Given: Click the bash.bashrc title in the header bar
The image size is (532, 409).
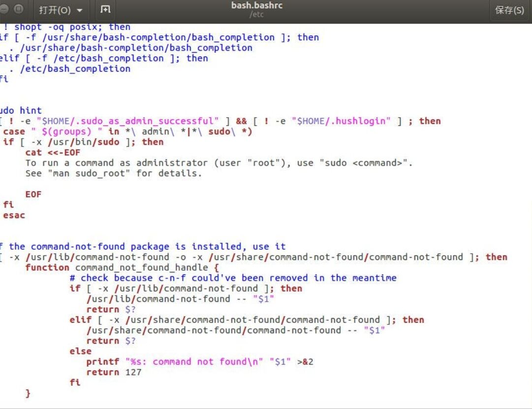Looking at the screenshot, I should click(x=257, y=5).
